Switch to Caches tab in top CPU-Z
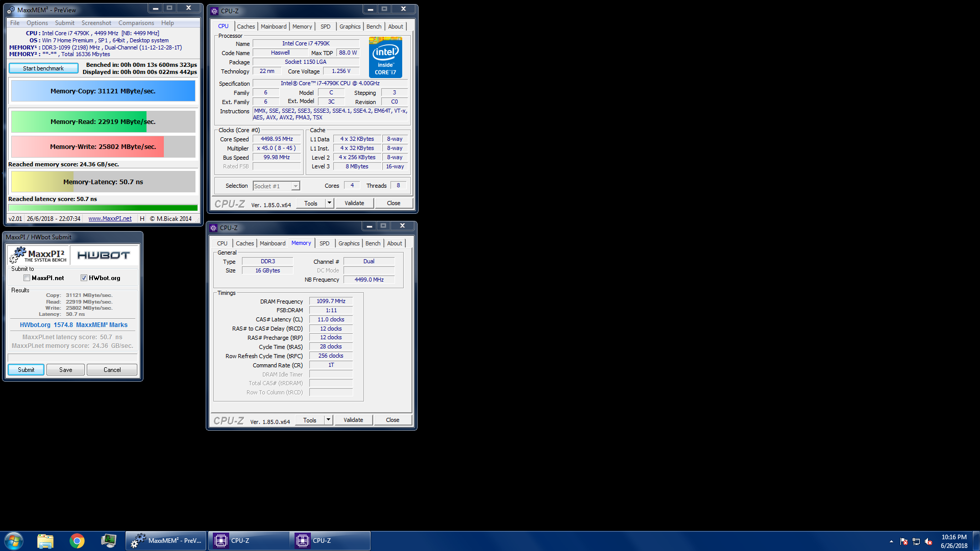 (246, 27)
